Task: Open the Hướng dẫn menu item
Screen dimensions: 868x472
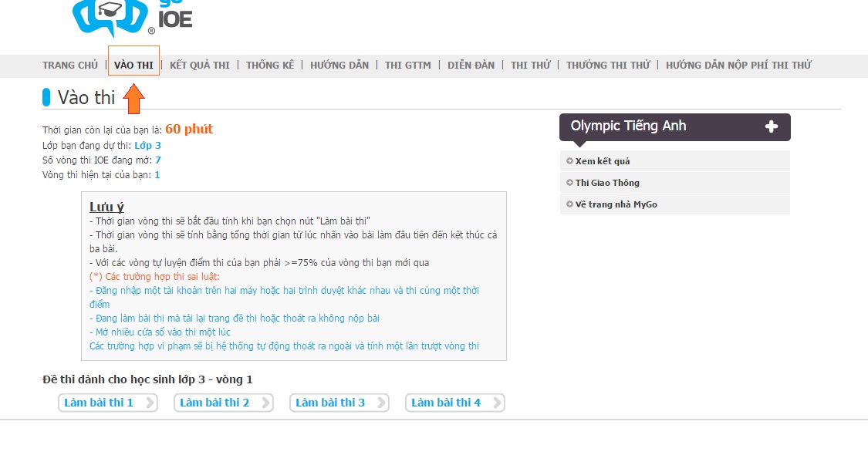Action: click(x=339, y=66)
